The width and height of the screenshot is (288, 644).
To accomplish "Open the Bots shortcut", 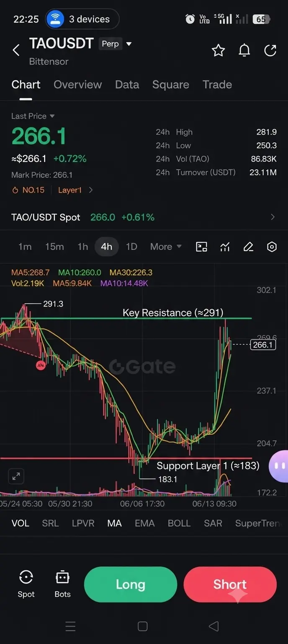I will tap(62, 584).
